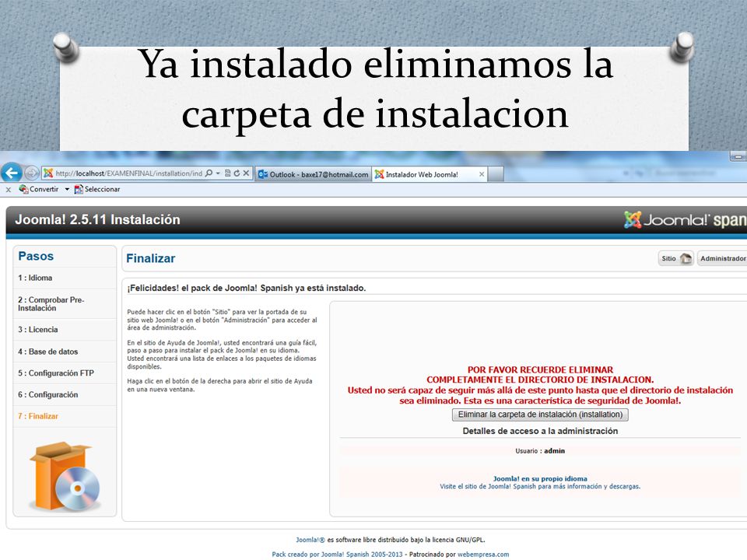Click the compatibility view icon
The image size is (747, 560).
(x=228, y=173)
